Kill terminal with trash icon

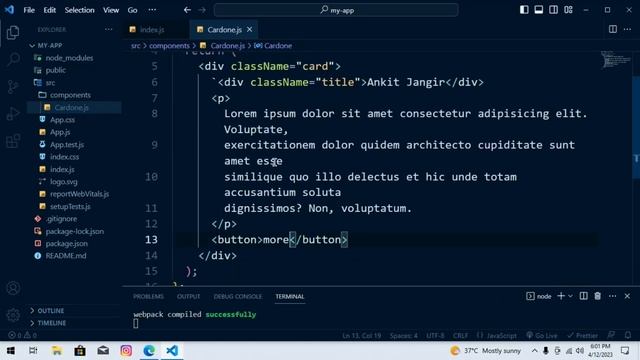click(598, 296)
